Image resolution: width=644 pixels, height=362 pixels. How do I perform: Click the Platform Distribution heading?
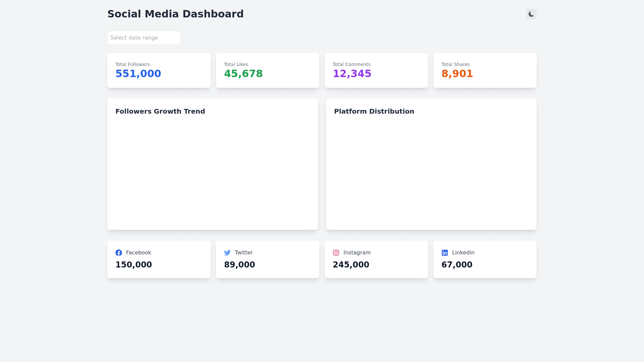[374, 111]
